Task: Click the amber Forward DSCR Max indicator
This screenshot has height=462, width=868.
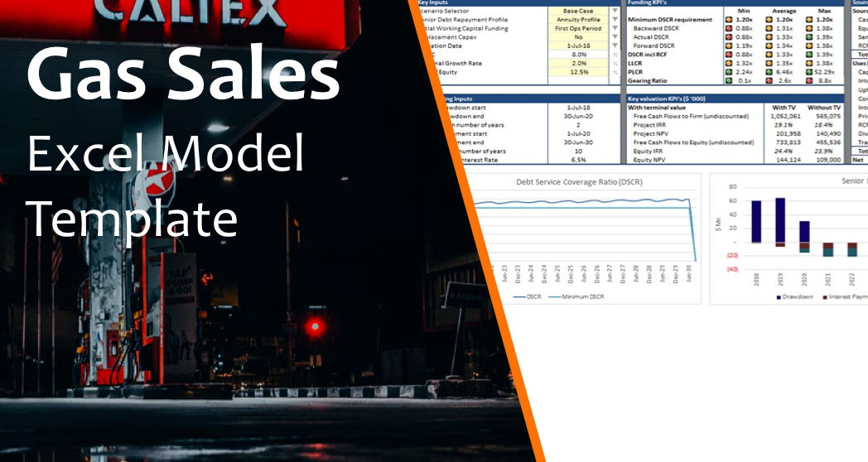Action: 809,46
